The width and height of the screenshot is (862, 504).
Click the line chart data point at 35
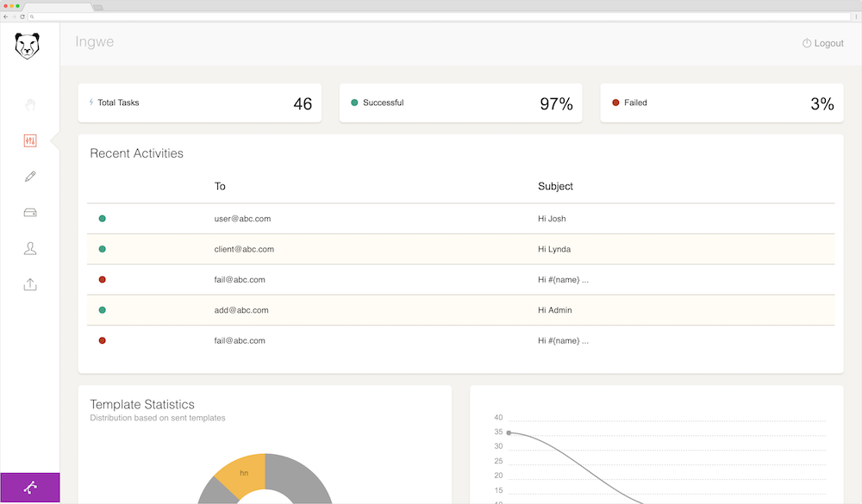tap(509, 433)
